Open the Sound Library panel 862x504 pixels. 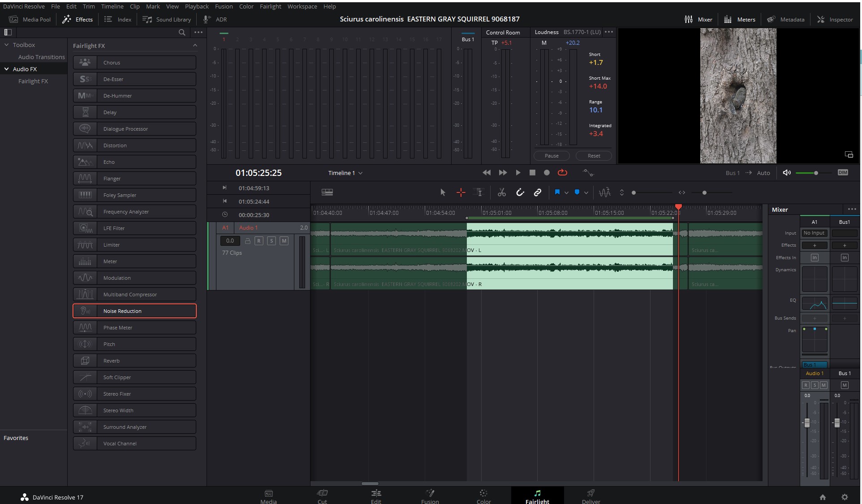pos(167,19)
